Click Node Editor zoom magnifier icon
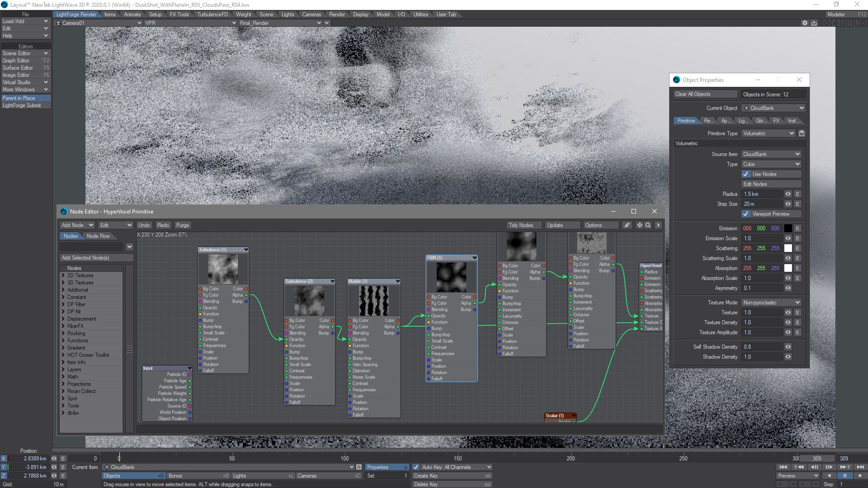Image resolution: width=868 pixels, height=488 pixels. (x=648, y=225)
